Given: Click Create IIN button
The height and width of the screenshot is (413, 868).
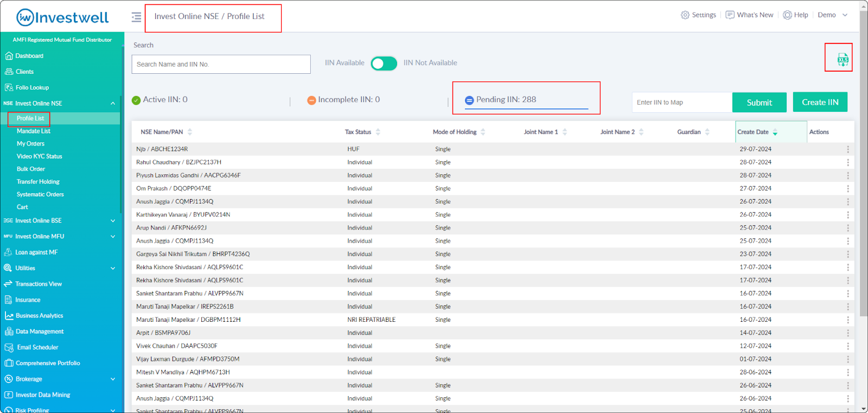Looking at the screenshot, I should click(820, 102).
